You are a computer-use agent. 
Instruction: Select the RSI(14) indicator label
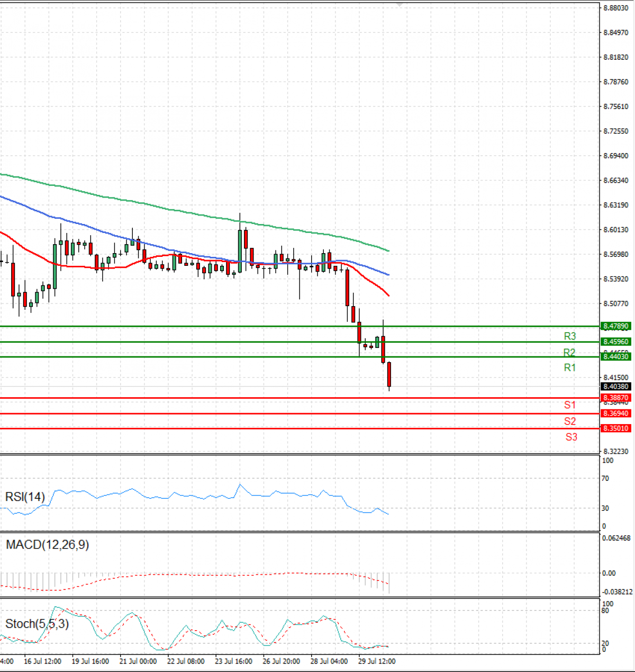coord(24,497)
